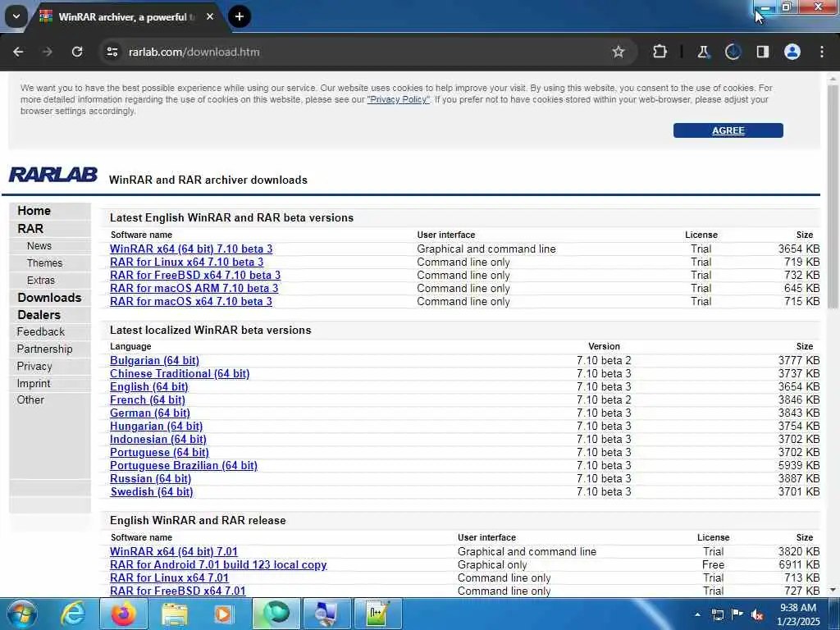Screen dimensions: 840x630
Task: Open the Chrome profile avatar
Action: (x=792, y=52)
